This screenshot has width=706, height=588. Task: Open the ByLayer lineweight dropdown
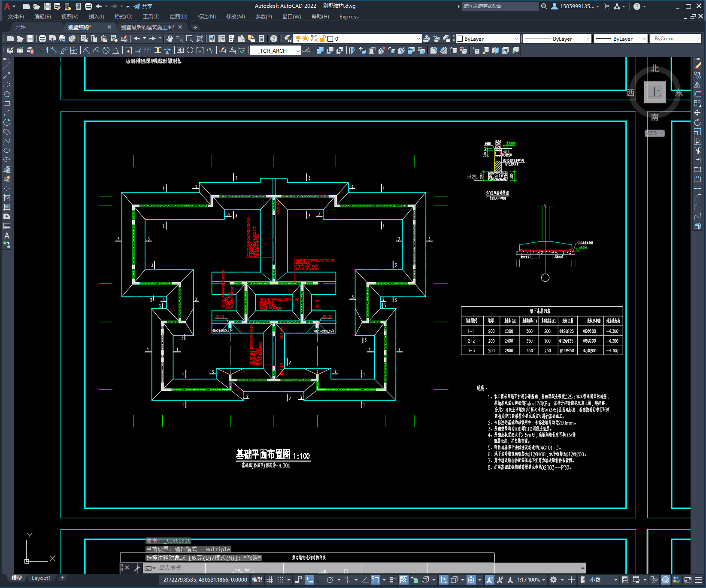click(x=621, y=39)
